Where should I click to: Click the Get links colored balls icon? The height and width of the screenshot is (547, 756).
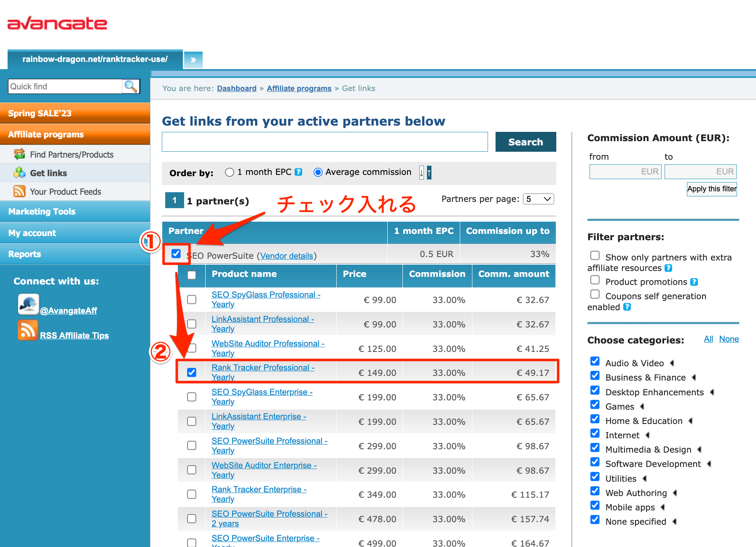point(19,173)
